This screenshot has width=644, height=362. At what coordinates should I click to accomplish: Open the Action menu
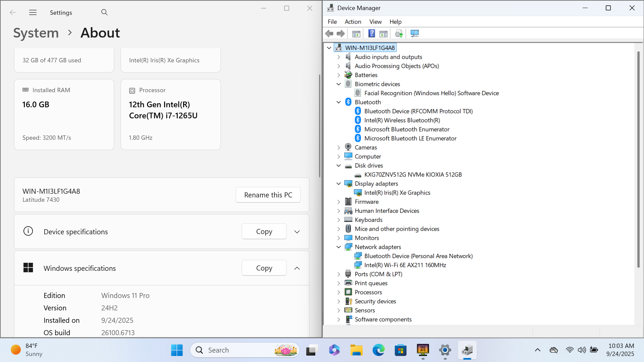pos(353,22)
